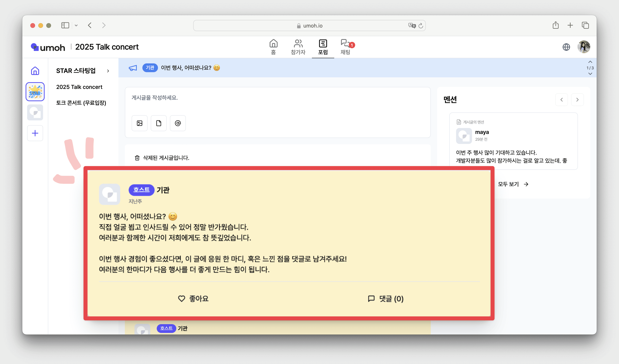Toggle the Safari sidebar button
This screenshot has width=619, height=364.
65,25
